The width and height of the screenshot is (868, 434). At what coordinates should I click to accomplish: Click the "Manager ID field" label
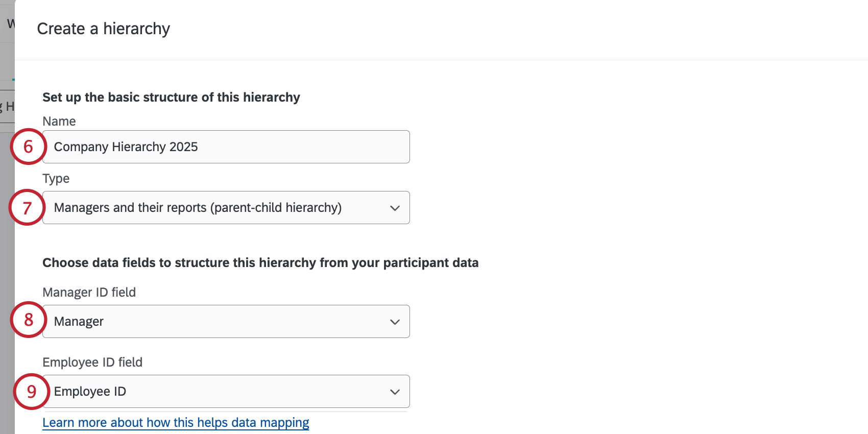click(x=89, y=292)
